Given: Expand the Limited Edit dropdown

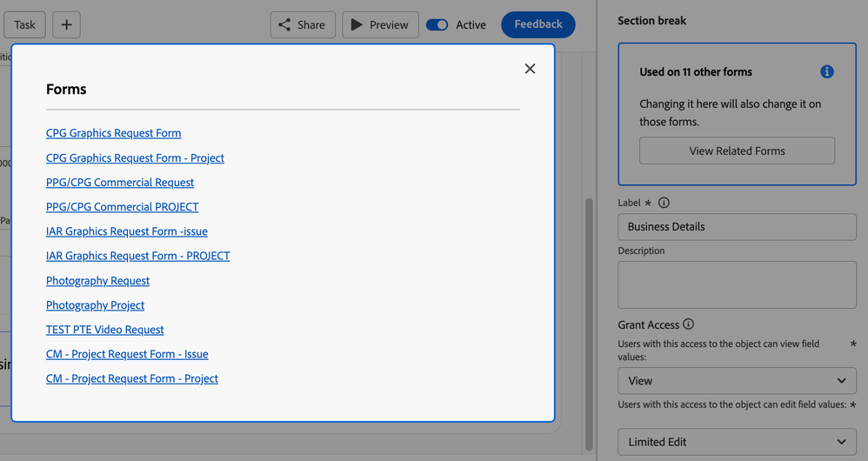Looking at the screenshot, I should 737,442.
